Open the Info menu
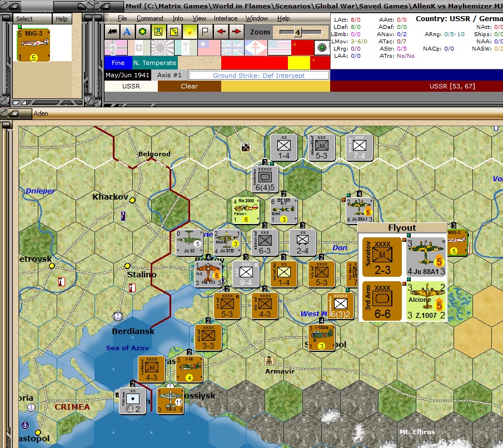Screen dimensions: 503x448 tap(178, 18)
